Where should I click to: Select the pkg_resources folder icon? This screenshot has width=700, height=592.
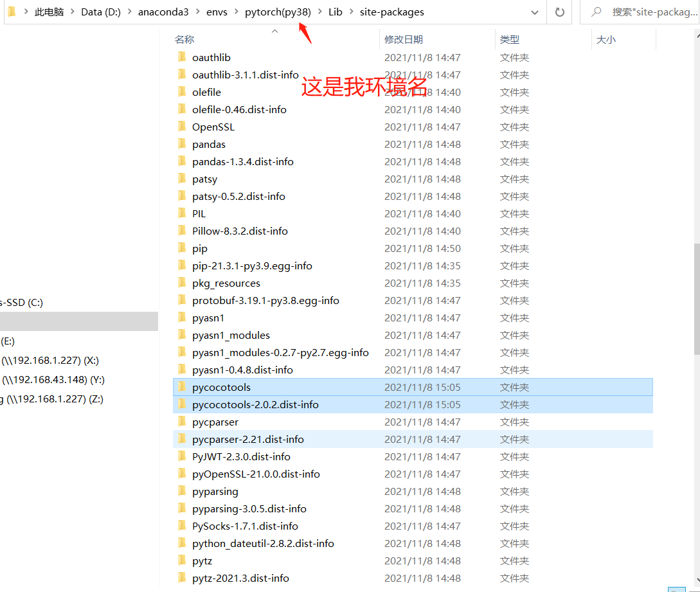(x=182, y=283)
